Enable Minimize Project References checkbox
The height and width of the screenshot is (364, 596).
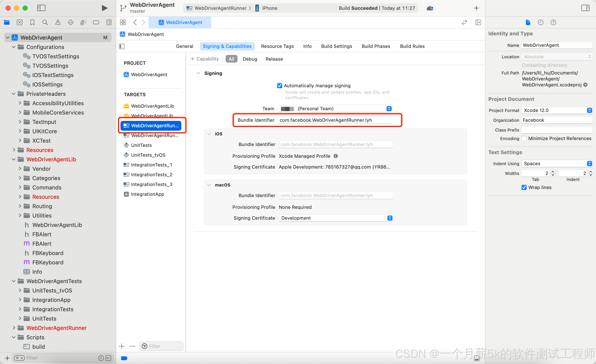(x=524, y=138)
